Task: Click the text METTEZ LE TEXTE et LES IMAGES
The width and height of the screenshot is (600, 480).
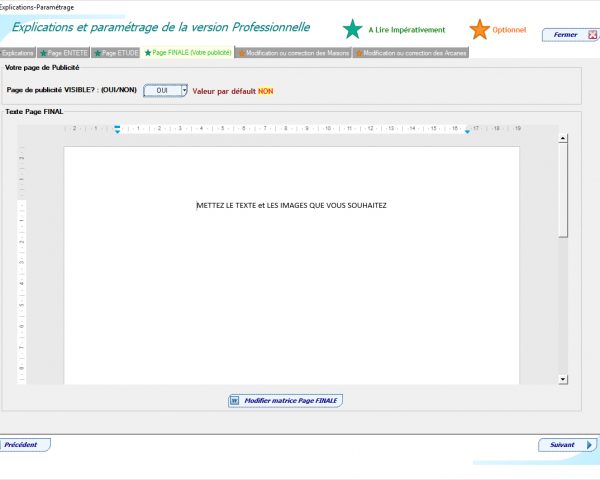Action: [x=291, y=206]
